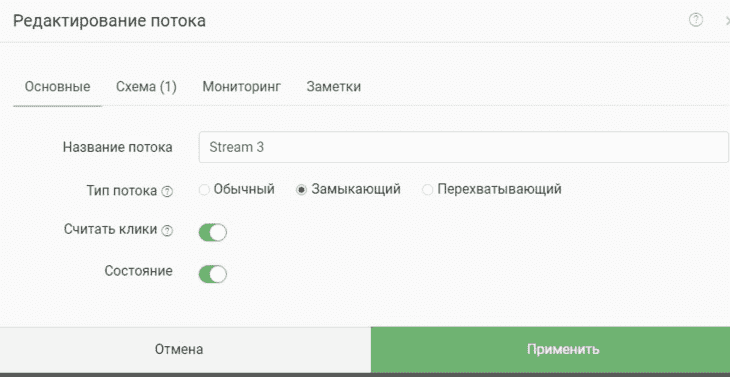The width and height of the screenshot is (730, 377).
Task: Click the Редактирование потока dialog title
Action: coord(109,21)
